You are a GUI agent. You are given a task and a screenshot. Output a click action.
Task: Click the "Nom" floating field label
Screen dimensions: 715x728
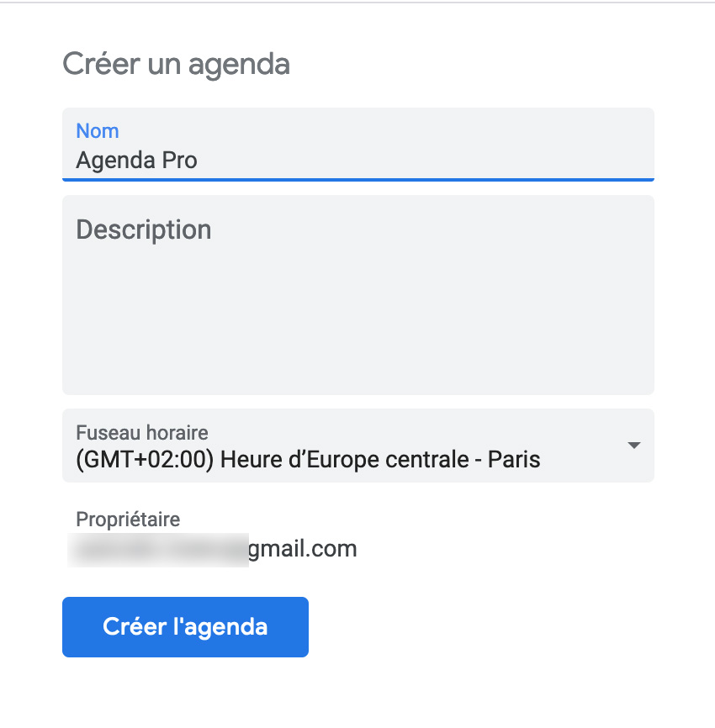pyautogui.click(x=98, y=131)
